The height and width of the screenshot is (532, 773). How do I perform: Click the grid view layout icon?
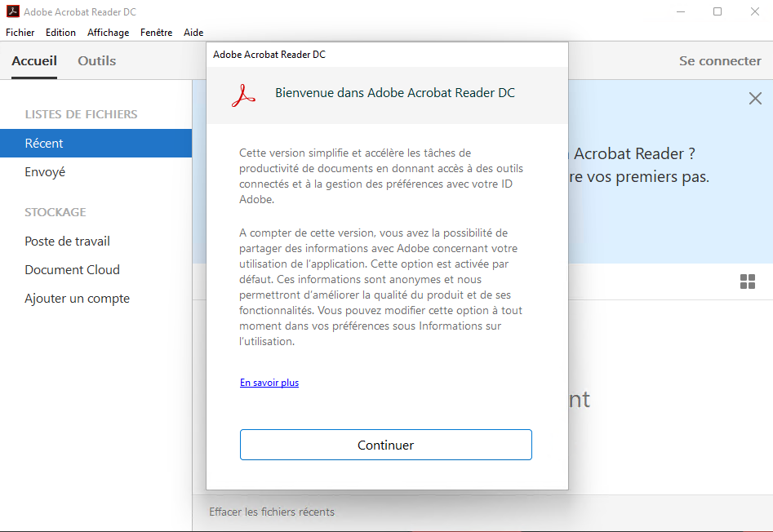[747, 281]
